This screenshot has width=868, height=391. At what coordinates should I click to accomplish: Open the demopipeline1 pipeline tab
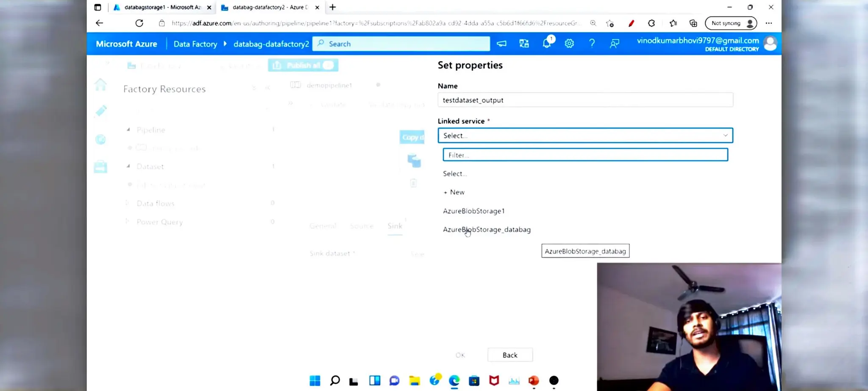point(329,85)
